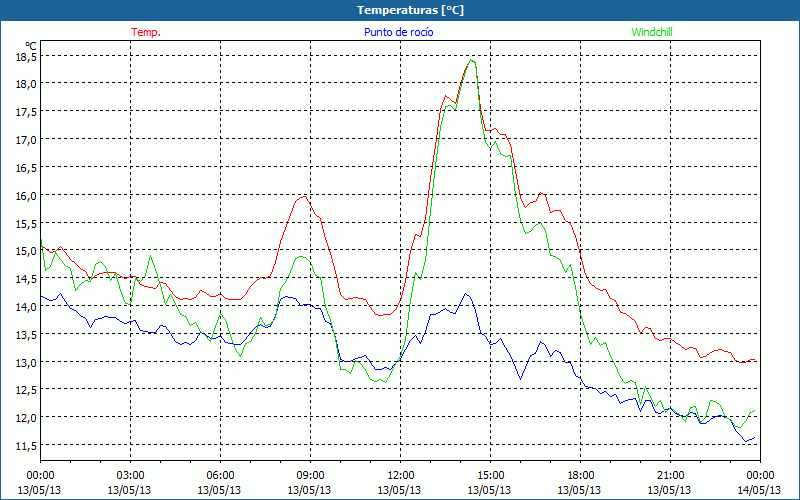Click the 06:00 time axis label

[220, 476]
